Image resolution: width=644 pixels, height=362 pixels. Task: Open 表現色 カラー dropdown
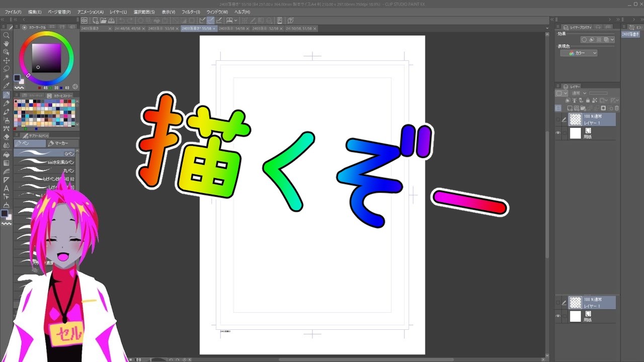[x=579, y=53]
